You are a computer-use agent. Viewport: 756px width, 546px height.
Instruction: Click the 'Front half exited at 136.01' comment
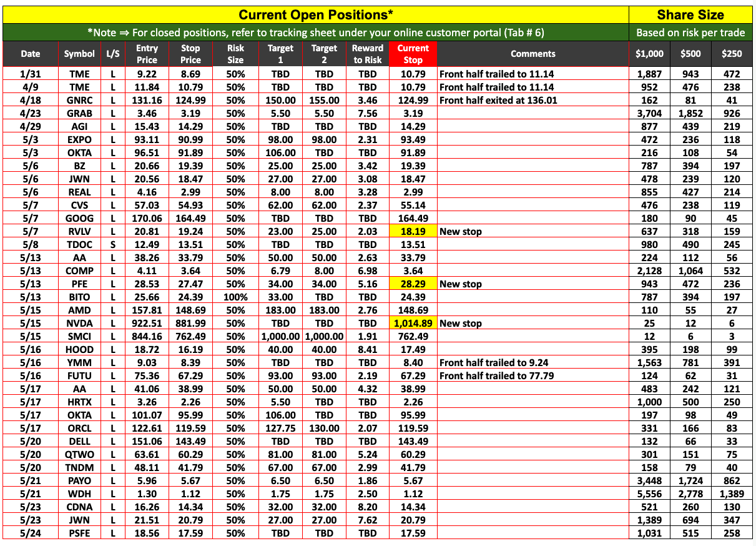tap(498, 101)
